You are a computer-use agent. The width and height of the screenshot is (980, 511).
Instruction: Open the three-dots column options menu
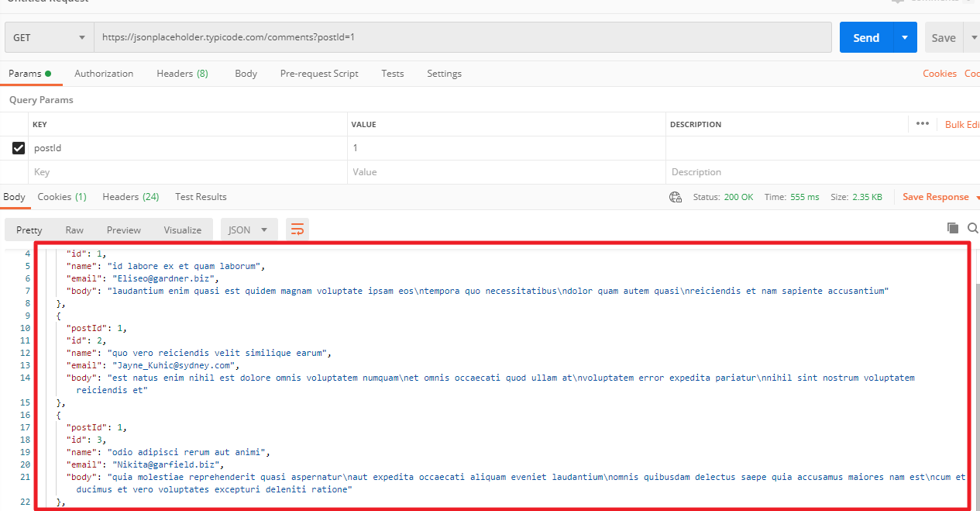coord(922,123)
